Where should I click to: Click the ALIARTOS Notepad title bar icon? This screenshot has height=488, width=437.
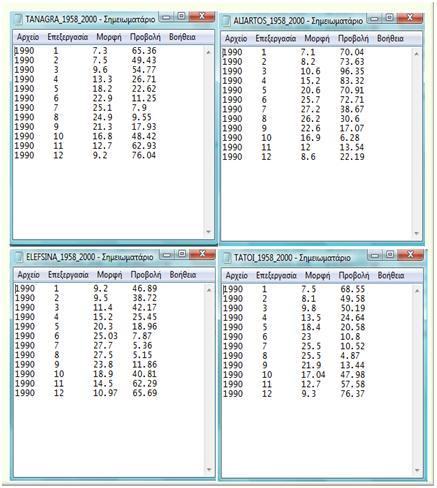pos(227,21)
